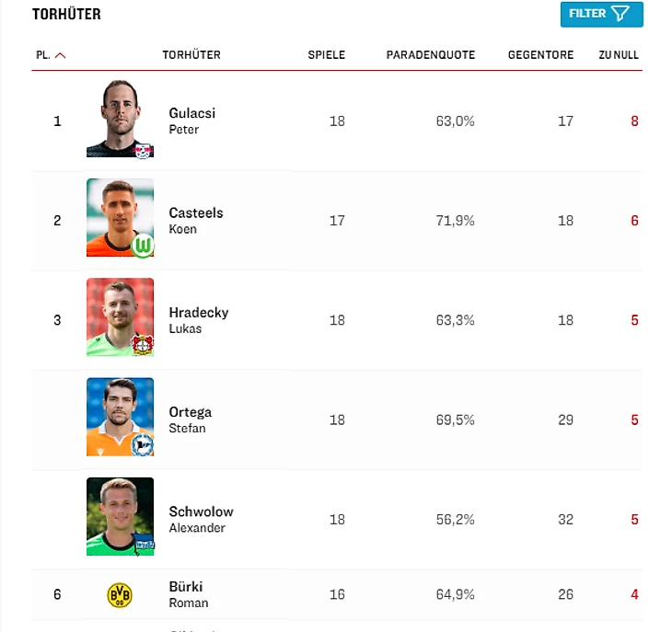Click the Hertha badge on Schwolow's photo
The width and height of the screenshot is (672, 632).
click(x=143, y=546)
